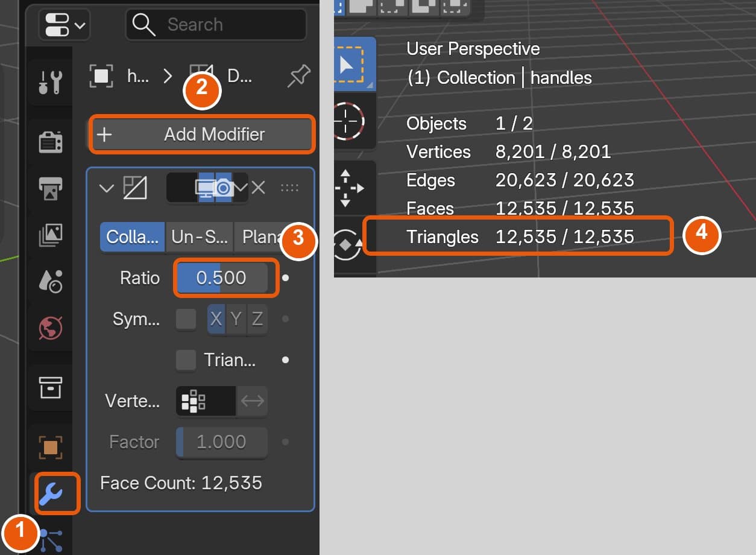This screenshot has height=555, width=756.
Task: Click the properties Search field
Action: 216,25
